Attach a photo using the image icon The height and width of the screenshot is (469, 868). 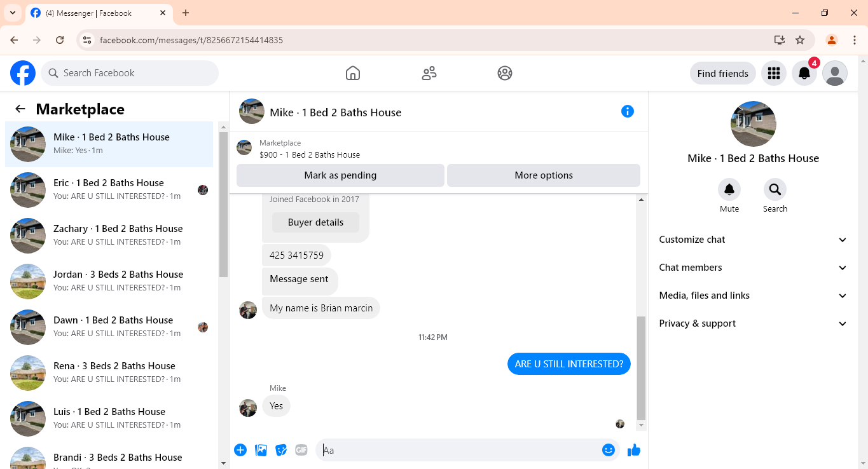[x=261, y=450]
